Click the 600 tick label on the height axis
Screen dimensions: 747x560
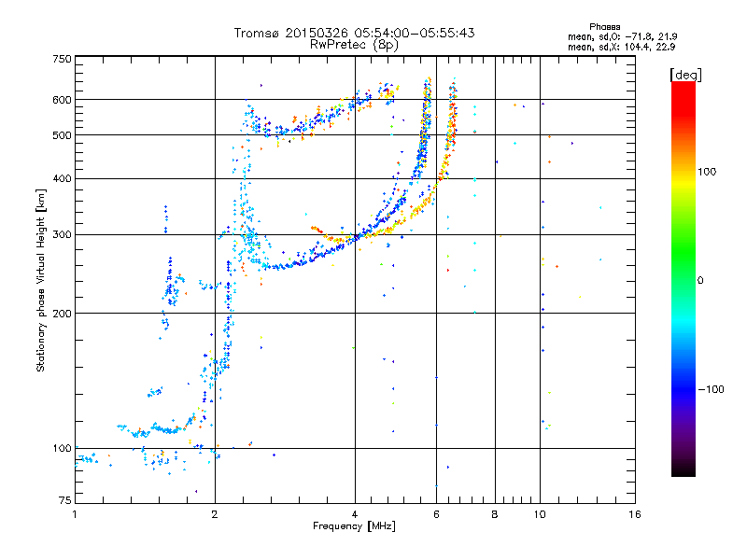tap(62, 100)
